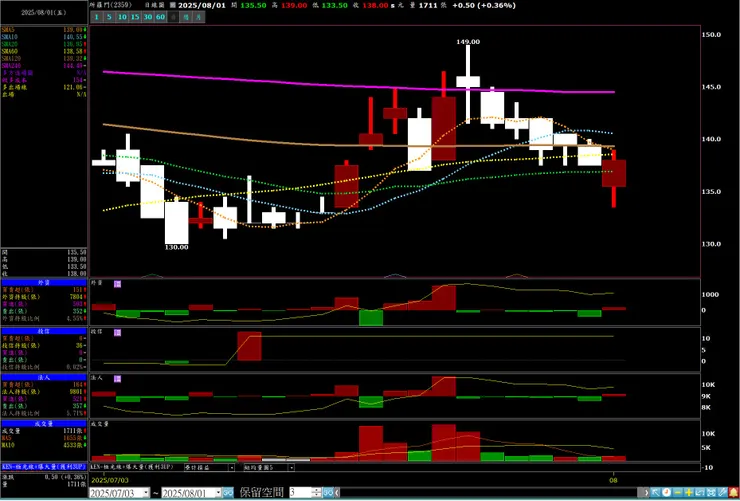
Task: Click the KEN indicator label at bottom left
Action: (x=44, y=466)
